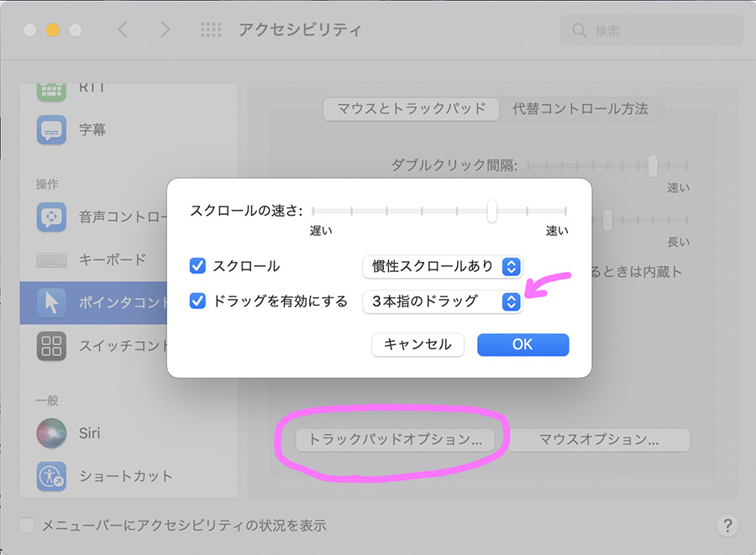Minimize window with the yellow button

53,30
